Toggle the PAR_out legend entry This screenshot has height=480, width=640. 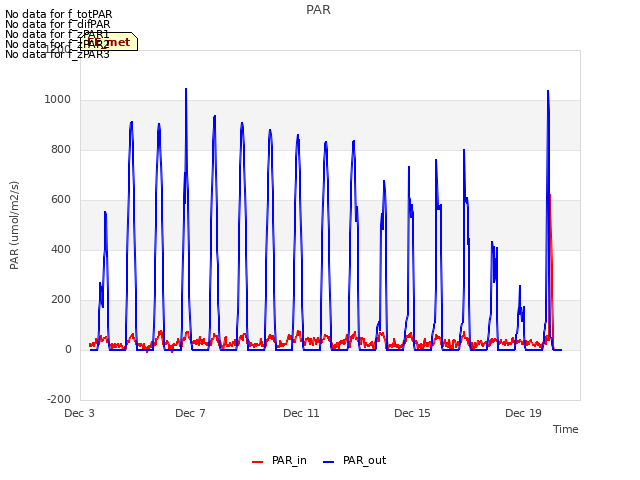pos(354,461)
